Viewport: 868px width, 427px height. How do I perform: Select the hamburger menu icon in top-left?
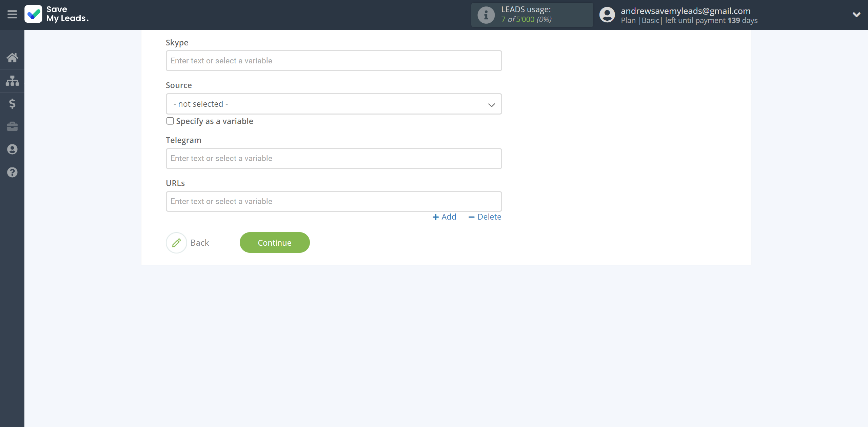tap(12, 15)
